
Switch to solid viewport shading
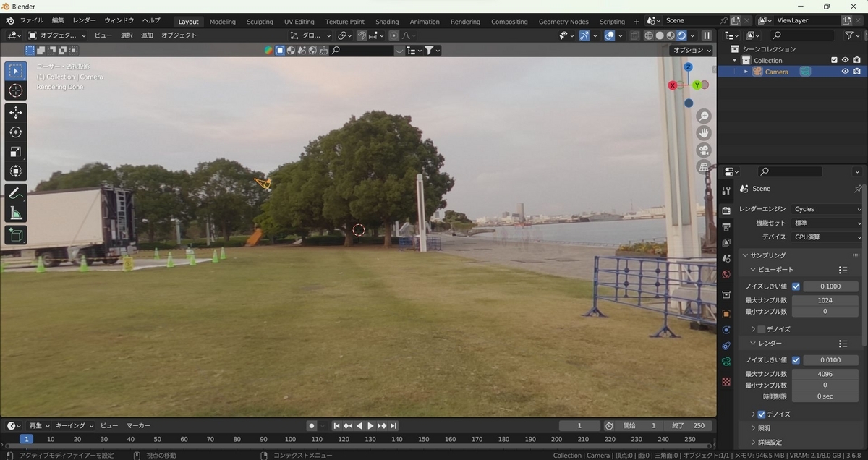pos(660,35)
